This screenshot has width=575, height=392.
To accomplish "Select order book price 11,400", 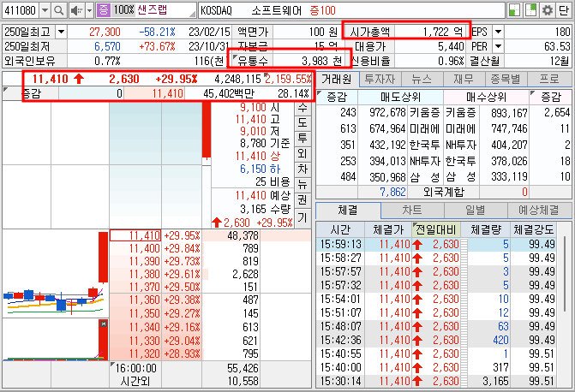I will [135, 249].
